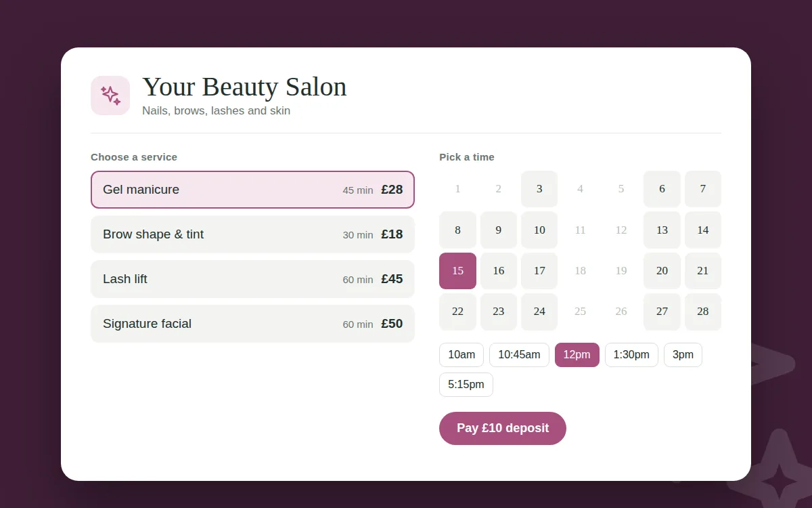812x508 pixels.
Task: Click the salon sparkle logo icon
Action: pos(110,96)
